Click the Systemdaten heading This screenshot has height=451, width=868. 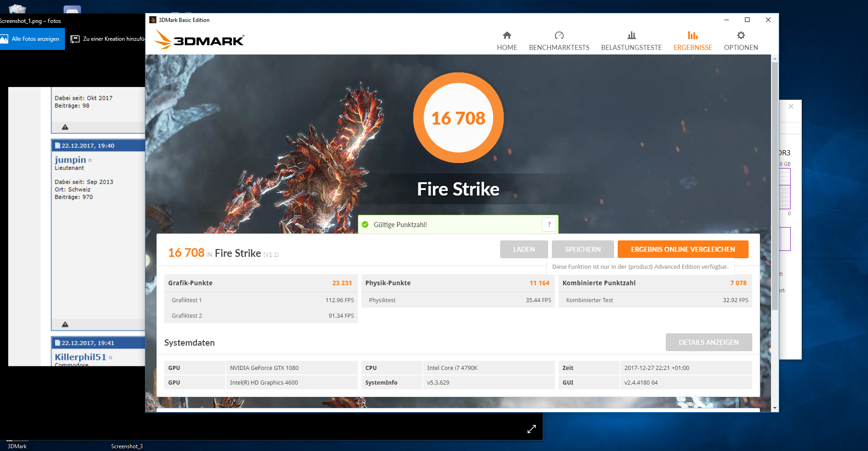[189, 342]
